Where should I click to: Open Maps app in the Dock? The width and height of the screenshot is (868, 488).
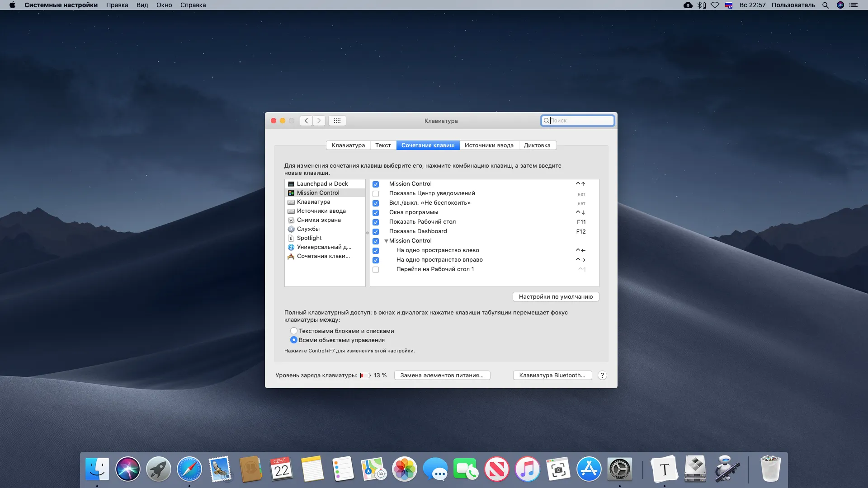click(374, 469)
